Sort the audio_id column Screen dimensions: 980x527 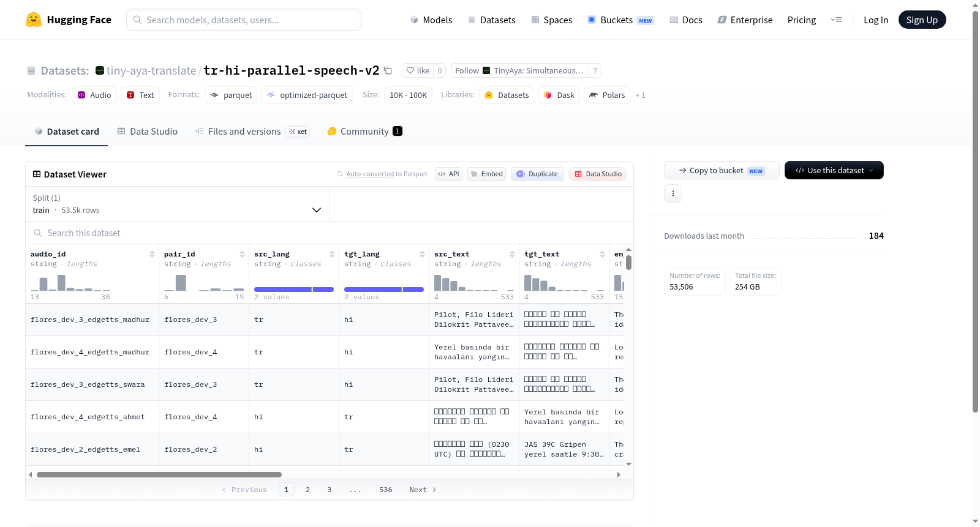click(x=152, y=254)
